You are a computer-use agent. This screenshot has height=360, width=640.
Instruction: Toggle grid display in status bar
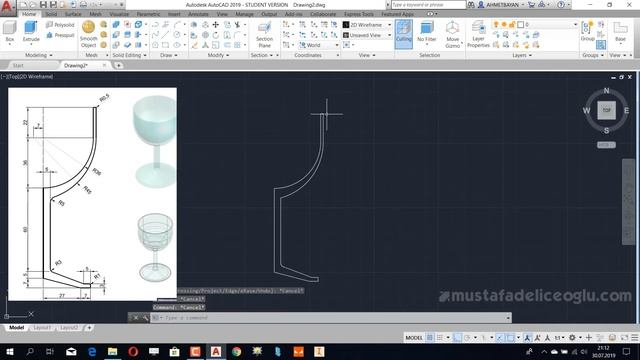click(429, 338)
